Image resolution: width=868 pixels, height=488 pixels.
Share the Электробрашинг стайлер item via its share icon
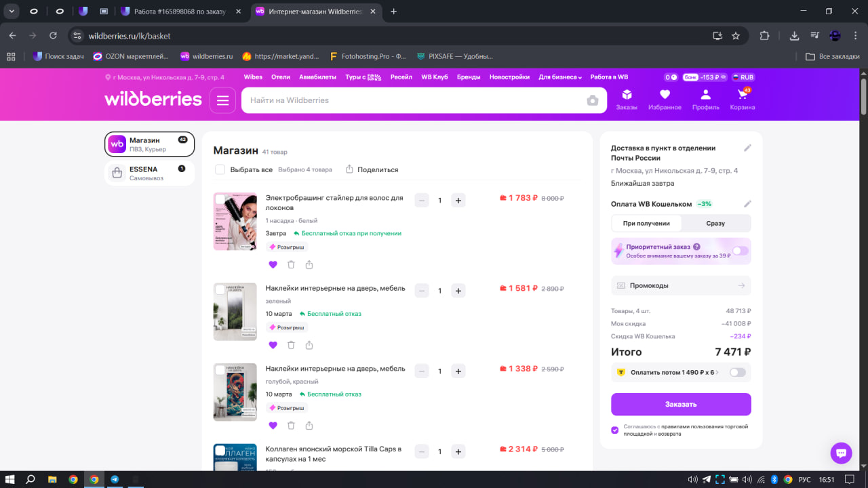pos(309,265)
